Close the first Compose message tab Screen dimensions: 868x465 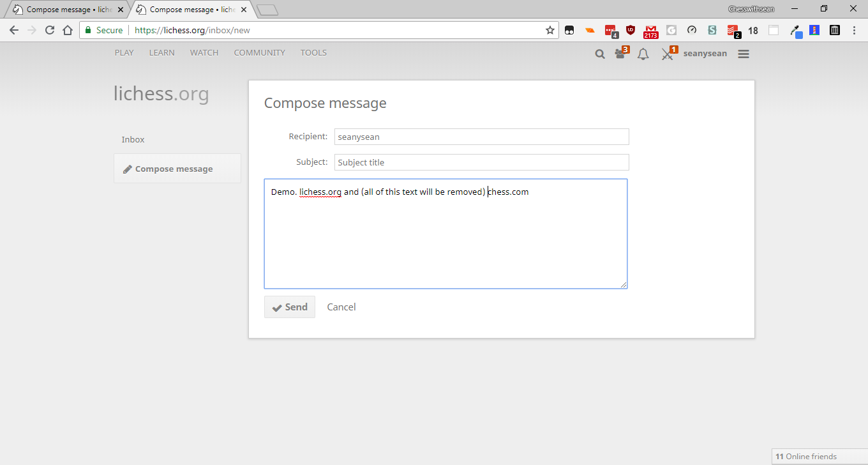point(121,10)
